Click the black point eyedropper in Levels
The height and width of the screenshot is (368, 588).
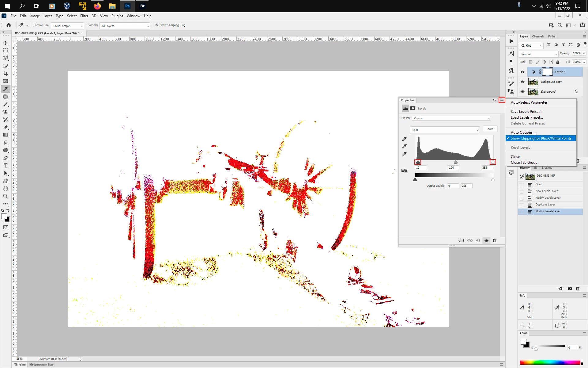click(x=404, y=139)
